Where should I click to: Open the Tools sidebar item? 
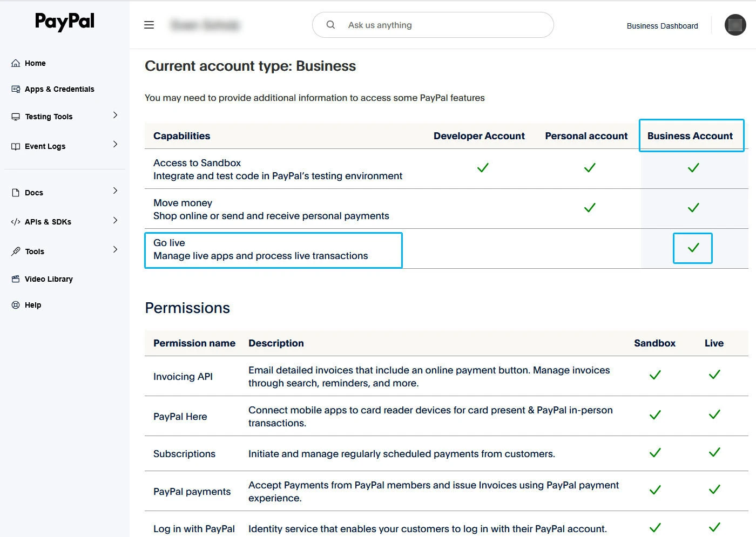35,251
